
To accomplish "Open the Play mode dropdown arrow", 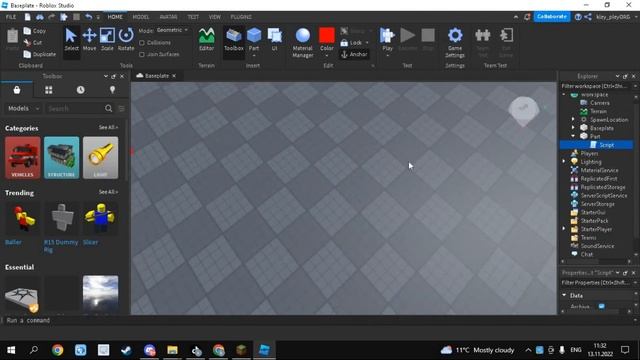I will 387,56.
